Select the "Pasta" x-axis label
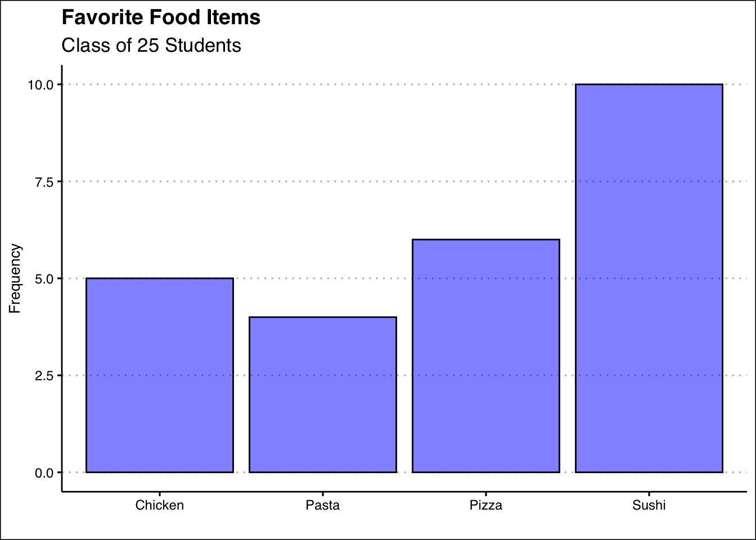The height and width of the screenshot is (540, 756). point(323,505)
